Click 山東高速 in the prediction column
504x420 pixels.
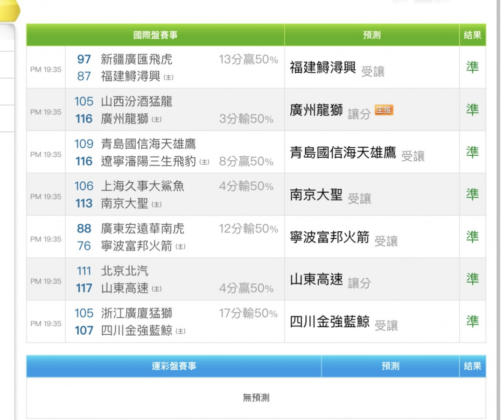tap(316, 279)
